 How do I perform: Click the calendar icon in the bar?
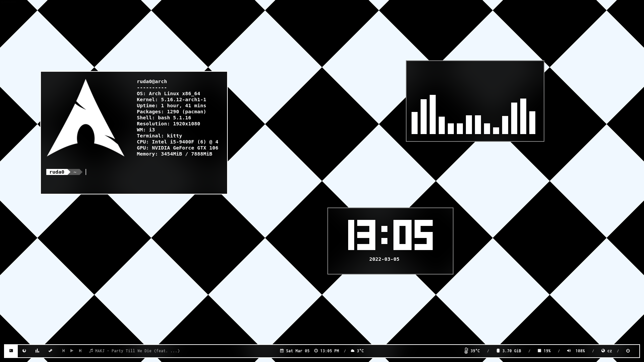282,351
